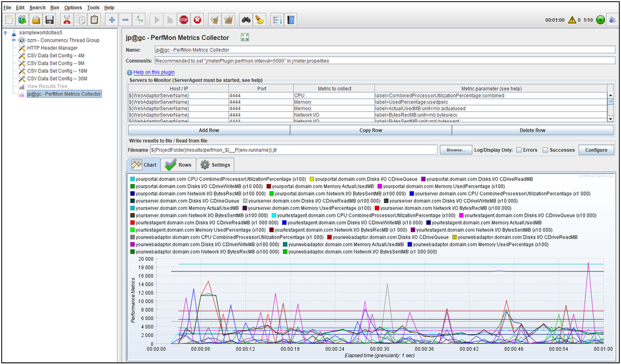Image resolution: width=621 pixels, height=364 pixels.
Task: Click green maximize panel icon beside title
Action: click(245, 38)
